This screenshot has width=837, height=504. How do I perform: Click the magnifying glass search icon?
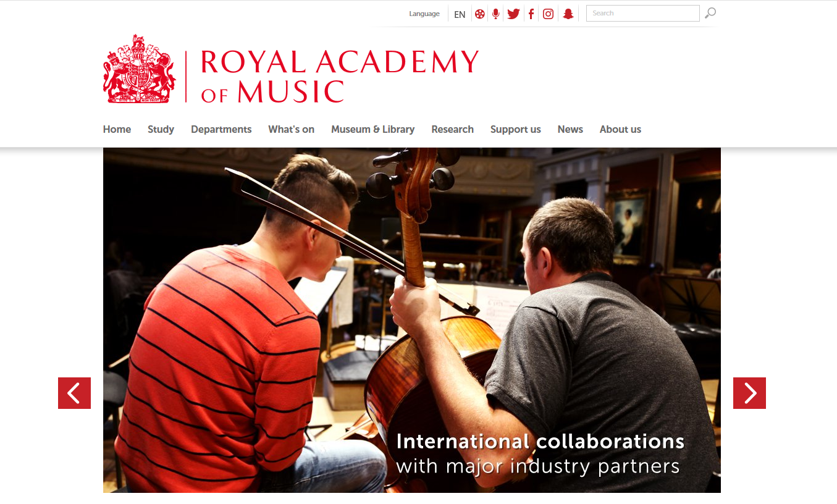(710, 13)
